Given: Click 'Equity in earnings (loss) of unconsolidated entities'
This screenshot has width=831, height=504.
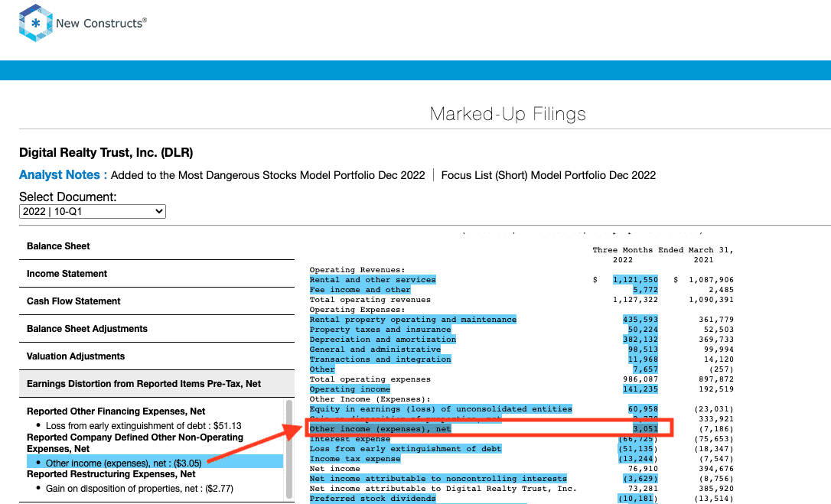Looking at the screenshot, I should pos(441,409).
